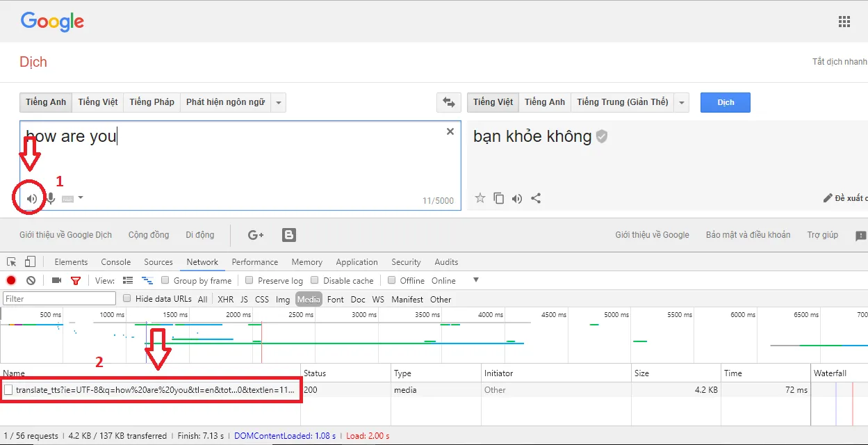This screenshot has height=445, width=868.
Task: Open the network filter funnel icon
Action: pyautogui.click(x=76, y=280)
